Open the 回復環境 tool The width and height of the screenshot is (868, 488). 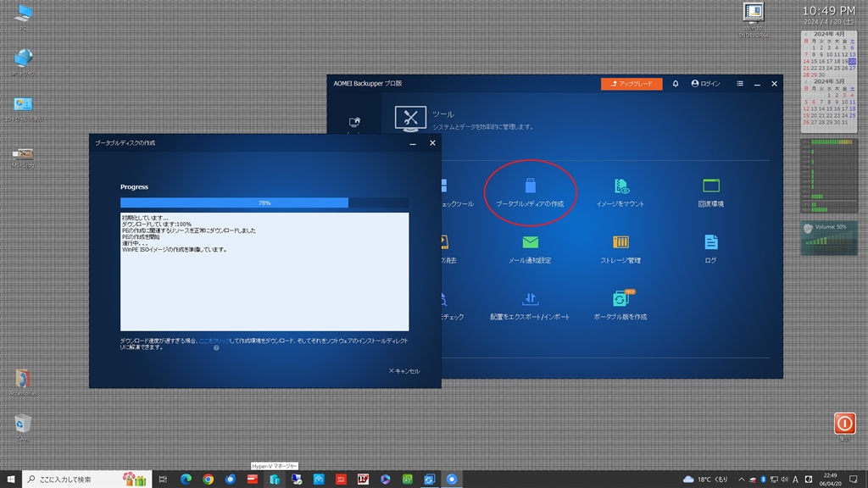711,192
